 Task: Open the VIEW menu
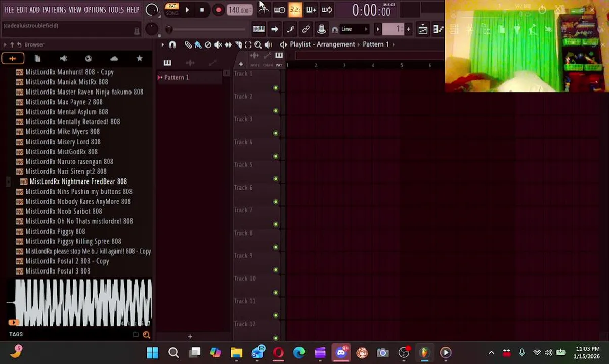[x=75, y=10]
